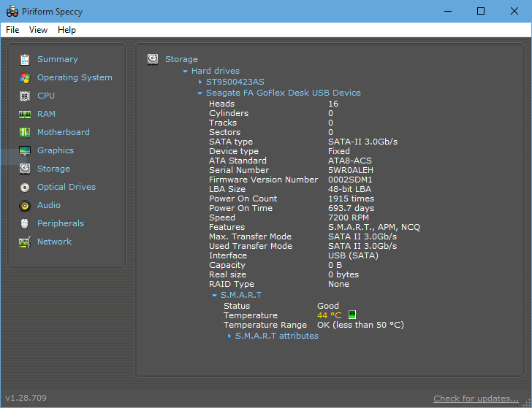Click the USB (SATA) interface value

click(x=353, y=255)
